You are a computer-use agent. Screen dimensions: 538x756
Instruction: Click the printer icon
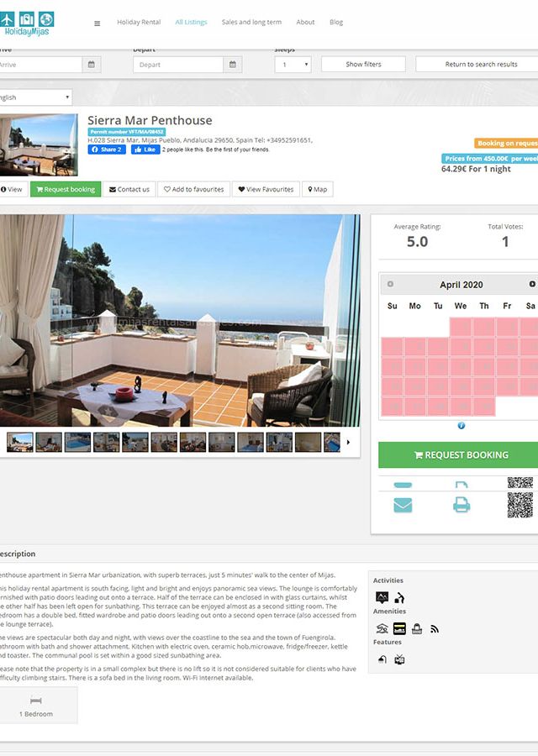[x=462, y=505]
